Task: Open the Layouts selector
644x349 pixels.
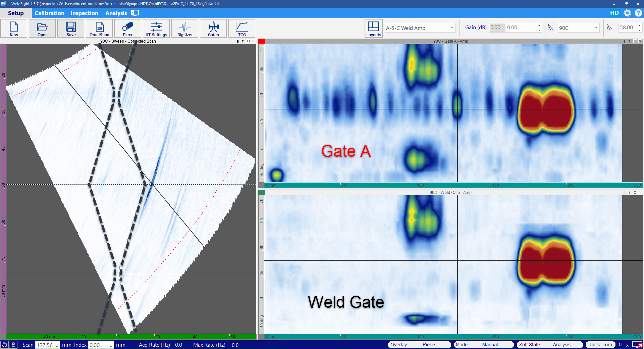Action: pos(373,29)
